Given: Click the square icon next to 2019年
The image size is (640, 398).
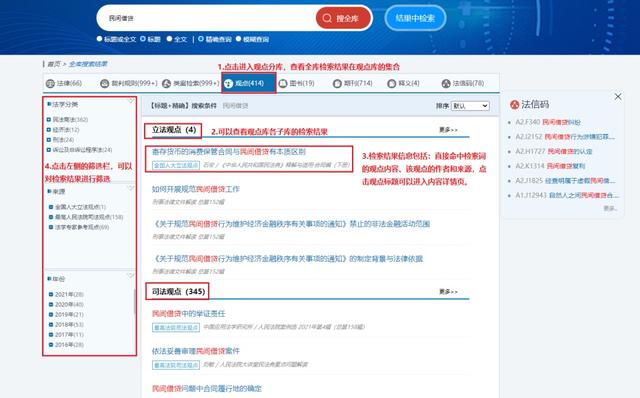Looking at the screenshot, I should point(51,315).
